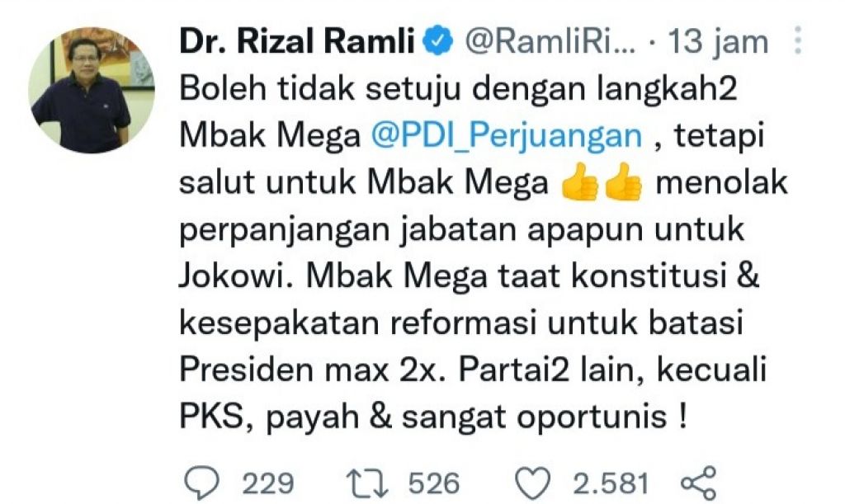Click the tweet line mentioning Jokowi
Screen dimensions: 845x504
click(469, 276)
